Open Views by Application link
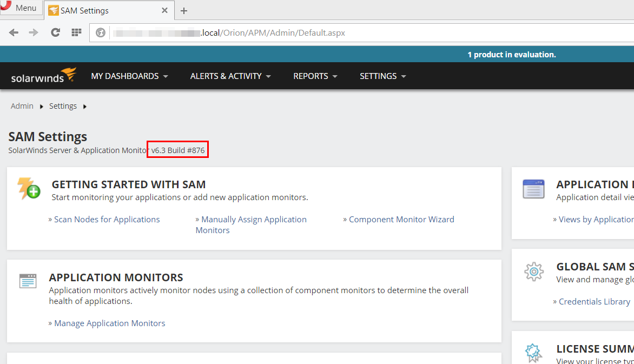 pyautogui.click(x=596, y=219)
